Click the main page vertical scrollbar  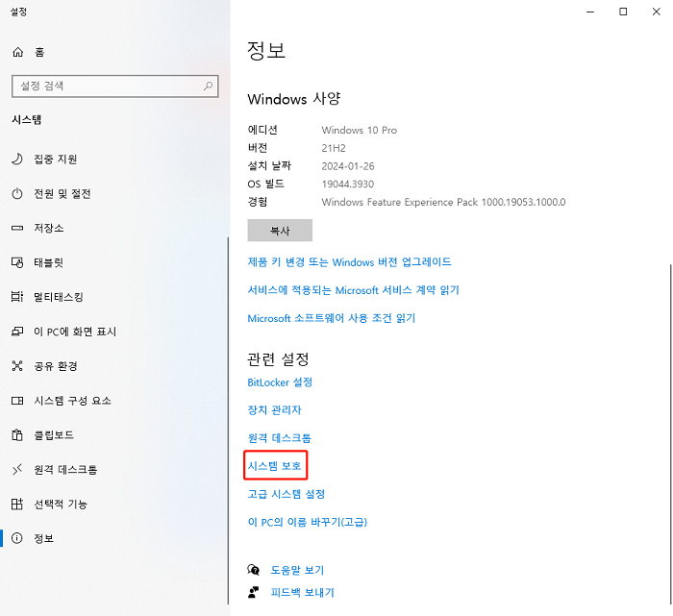coord(670,433)
